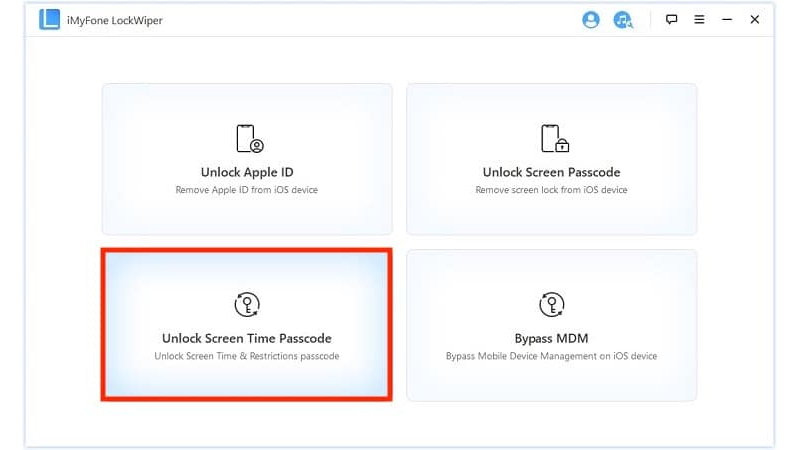Click 'Bypass Mobile Device Management' description text
Viewport: 800px width, 450px height.
point(551,356)
